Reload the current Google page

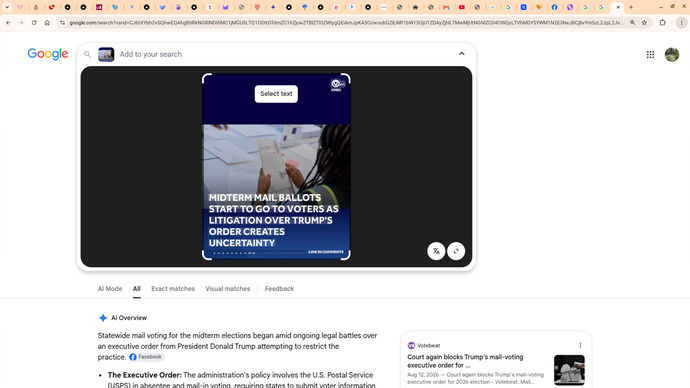[x=34, y=22]
